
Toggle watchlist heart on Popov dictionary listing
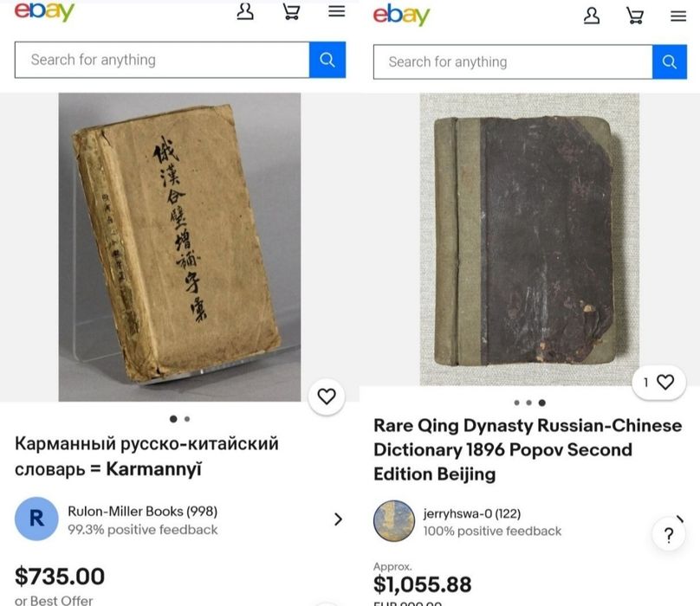(659, 382)
